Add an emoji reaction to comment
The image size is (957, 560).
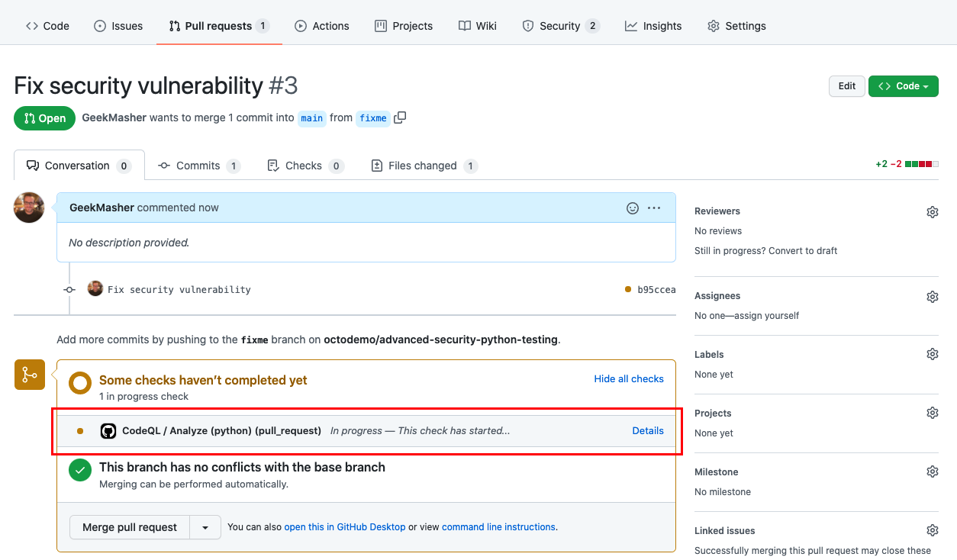click(632, 208)
